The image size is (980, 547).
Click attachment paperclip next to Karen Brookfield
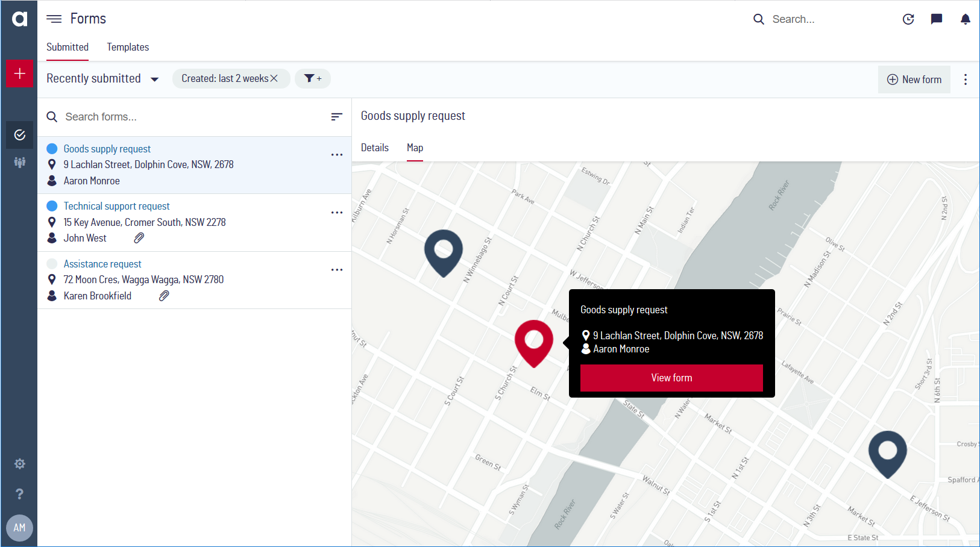164,296
